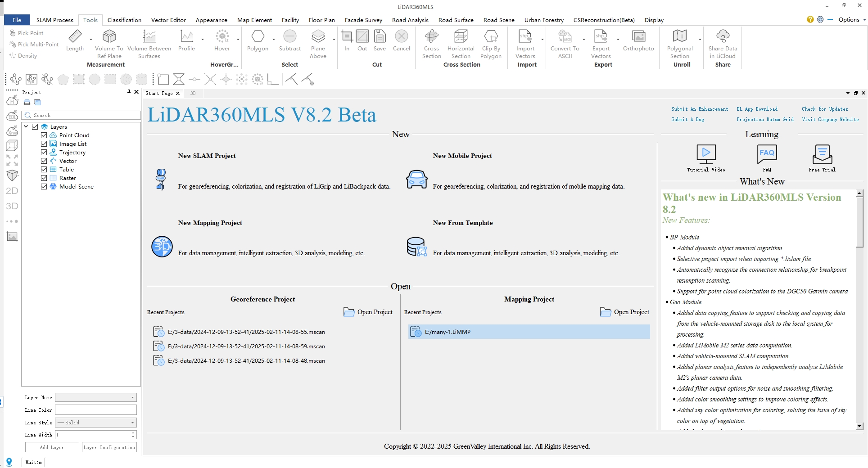Screen dimensions: 868x468
Task: Click the layer Search input field
Action: coord(81,115)
